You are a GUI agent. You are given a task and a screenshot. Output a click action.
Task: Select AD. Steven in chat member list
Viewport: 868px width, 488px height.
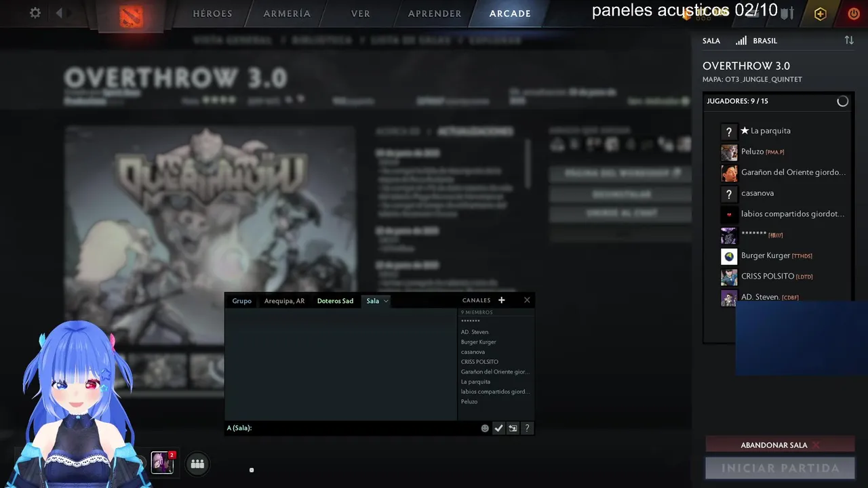pos(475,332)
